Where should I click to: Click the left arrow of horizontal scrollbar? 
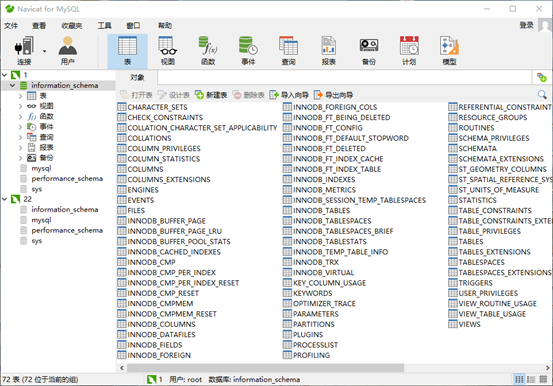[x=122, y=368]
